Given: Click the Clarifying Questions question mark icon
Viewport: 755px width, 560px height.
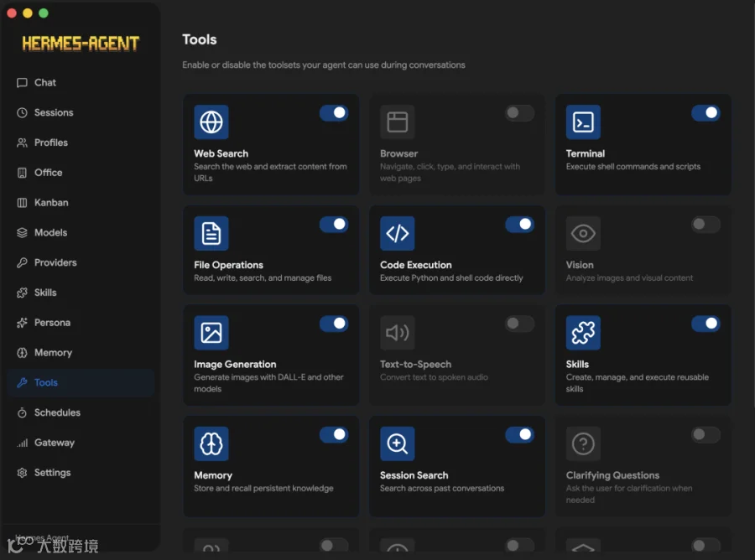Looking at the screenshot, I should click(x=583, y=443).
